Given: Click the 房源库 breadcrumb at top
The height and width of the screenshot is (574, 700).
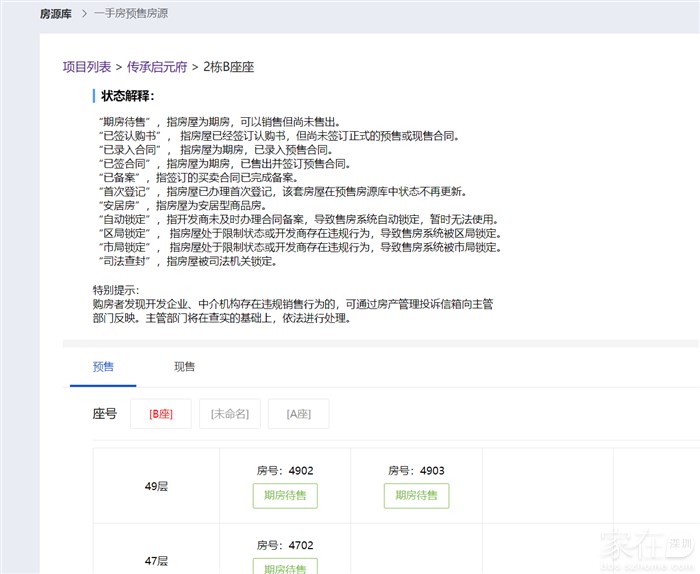Looking at the screenshot, I should pos(56,15).
